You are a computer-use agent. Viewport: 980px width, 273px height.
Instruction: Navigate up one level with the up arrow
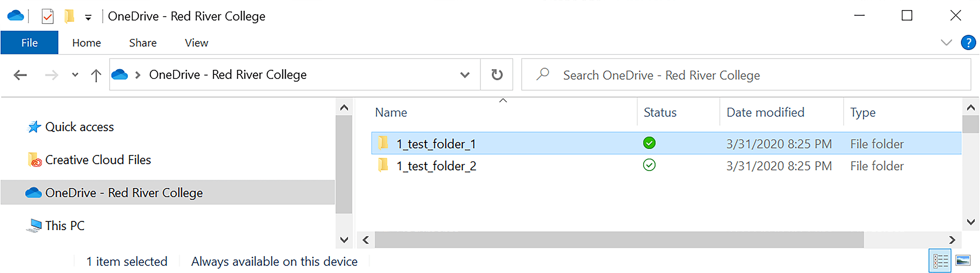96,74
